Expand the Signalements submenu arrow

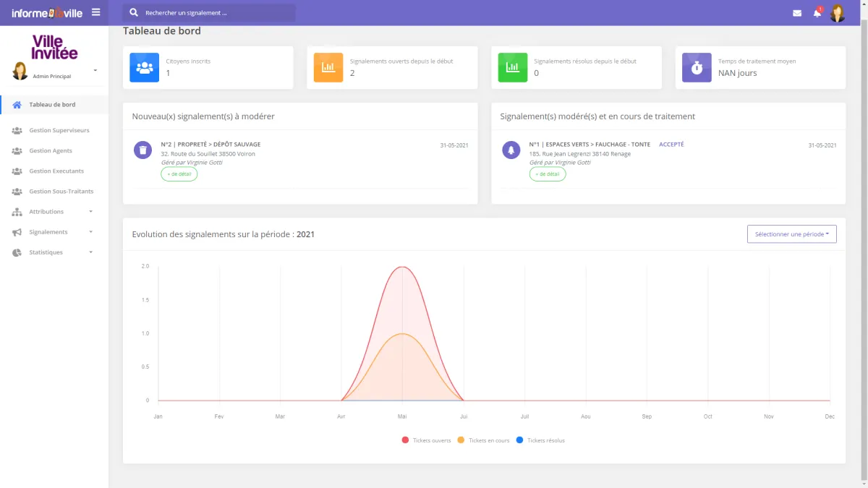(x=91, y=232)
